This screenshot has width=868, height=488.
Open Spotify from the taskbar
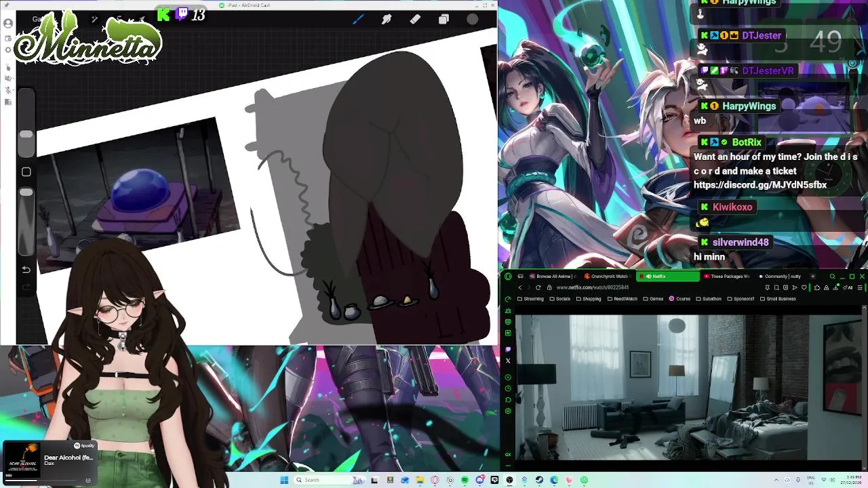(x=465, y=480)
